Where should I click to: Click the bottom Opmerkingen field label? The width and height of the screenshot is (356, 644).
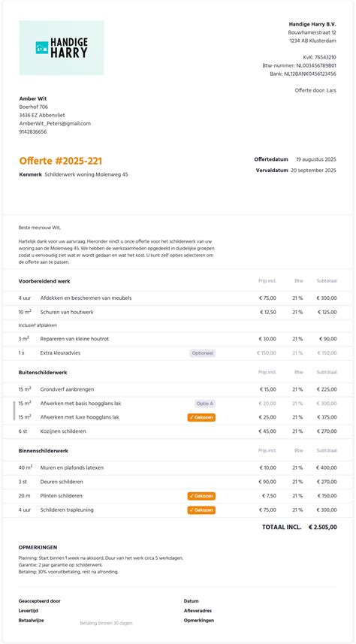click(199, 621)
